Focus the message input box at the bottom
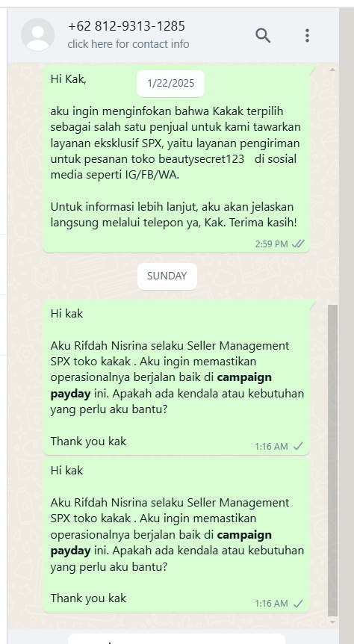The height and width of the screenshot is (644, 354). (176, 639)
